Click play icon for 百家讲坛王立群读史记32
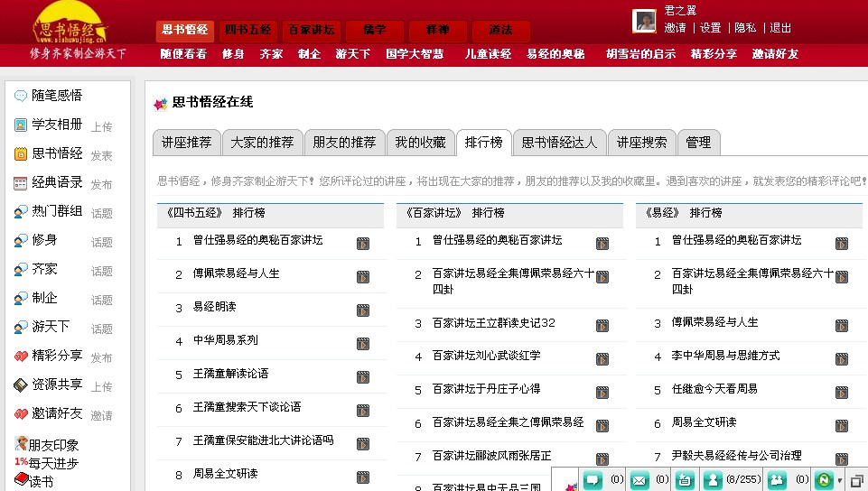Screen dimensions: 868x491 [602, 326]
